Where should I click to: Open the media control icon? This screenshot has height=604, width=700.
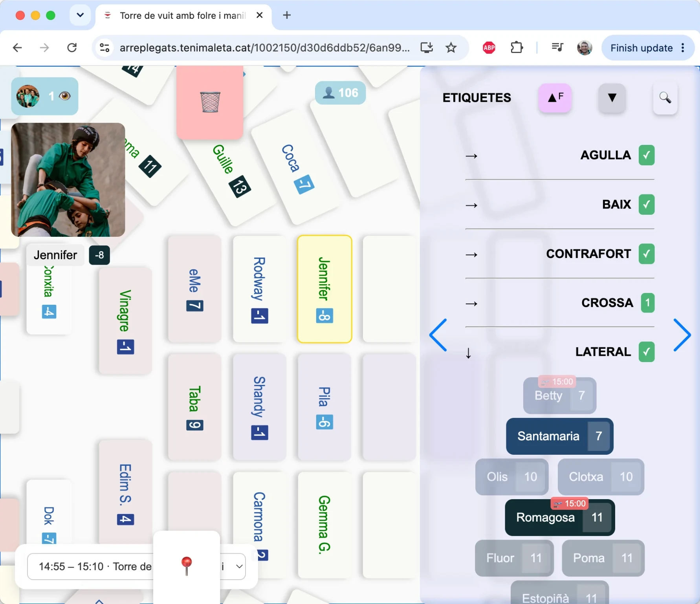(557, 48)
